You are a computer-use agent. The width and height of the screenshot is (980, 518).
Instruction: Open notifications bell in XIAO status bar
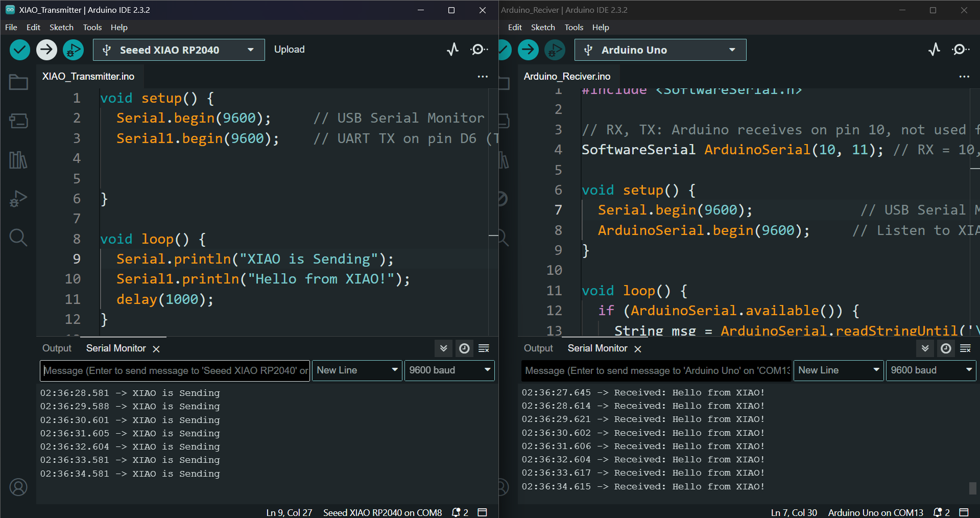coord(460,512)
